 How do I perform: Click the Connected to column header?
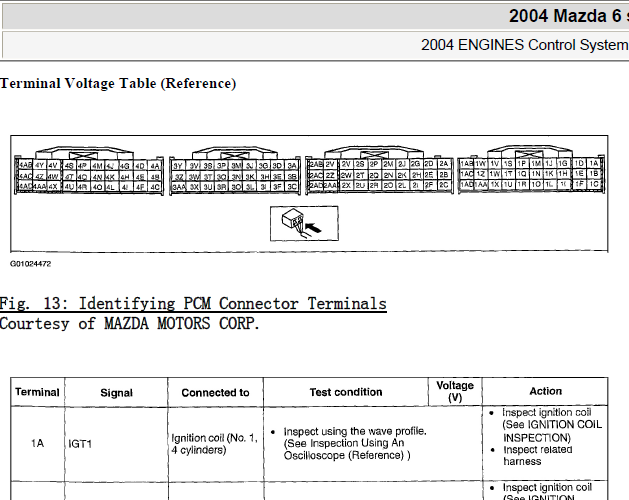[x=215, y=392]
